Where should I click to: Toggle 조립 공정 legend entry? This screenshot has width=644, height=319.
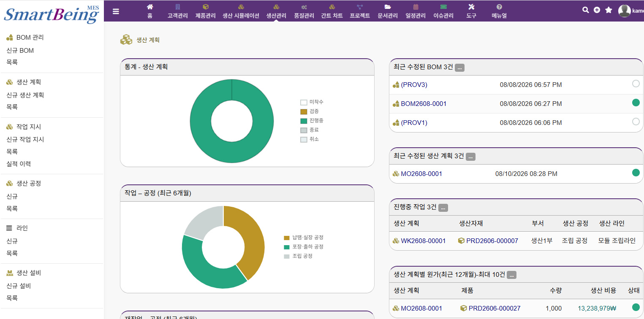[298, 256]
